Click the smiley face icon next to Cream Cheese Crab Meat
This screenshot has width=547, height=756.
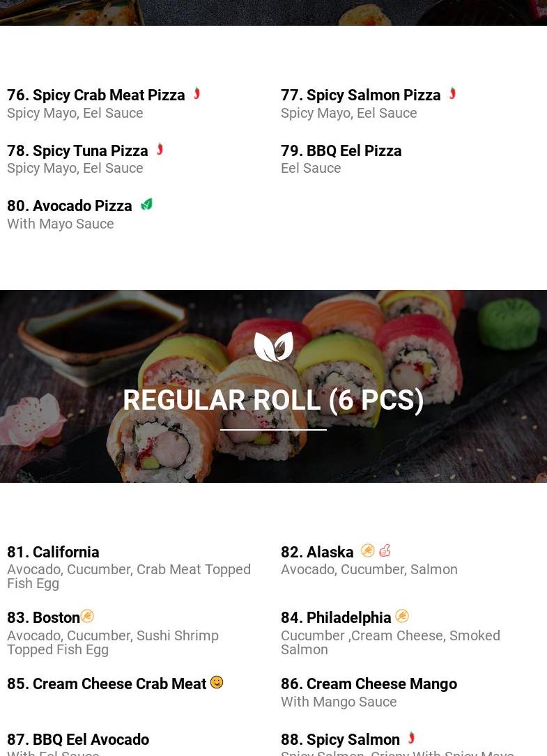217,682
